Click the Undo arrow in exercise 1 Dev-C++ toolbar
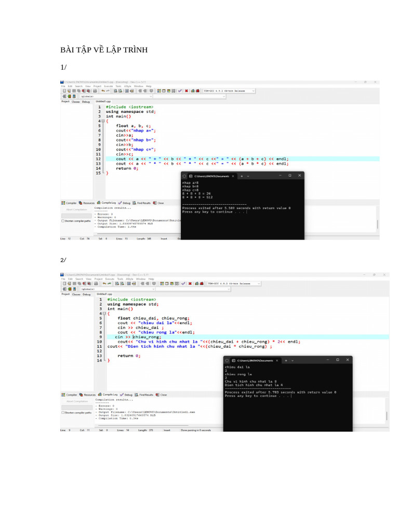 [x=103, y=91]
